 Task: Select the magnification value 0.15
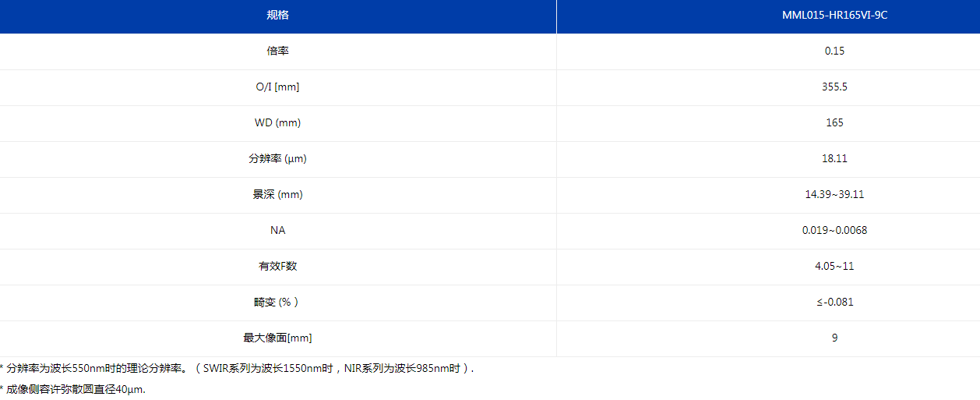point(834,51)
